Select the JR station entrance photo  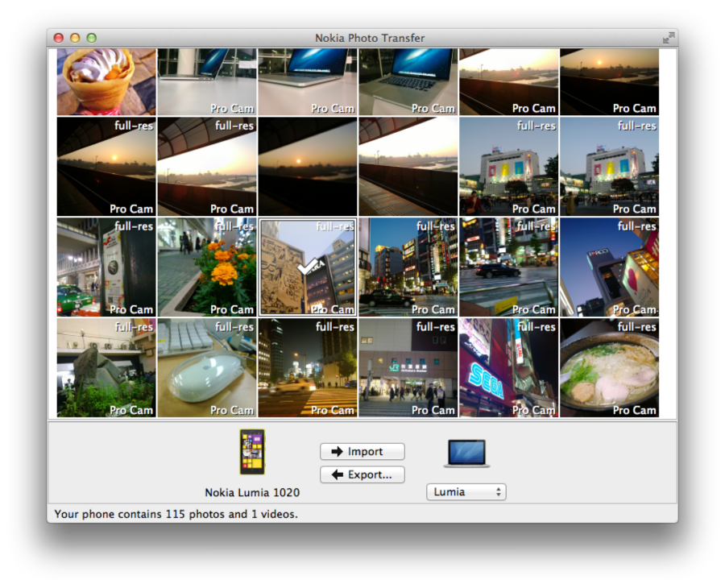[x=408, y=368]
